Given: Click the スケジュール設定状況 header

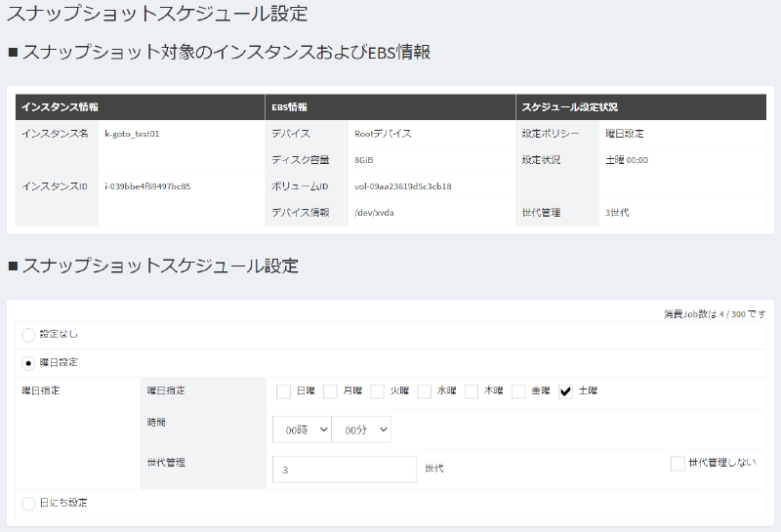Looking at the screenshot, I should (x=569, y=106).
